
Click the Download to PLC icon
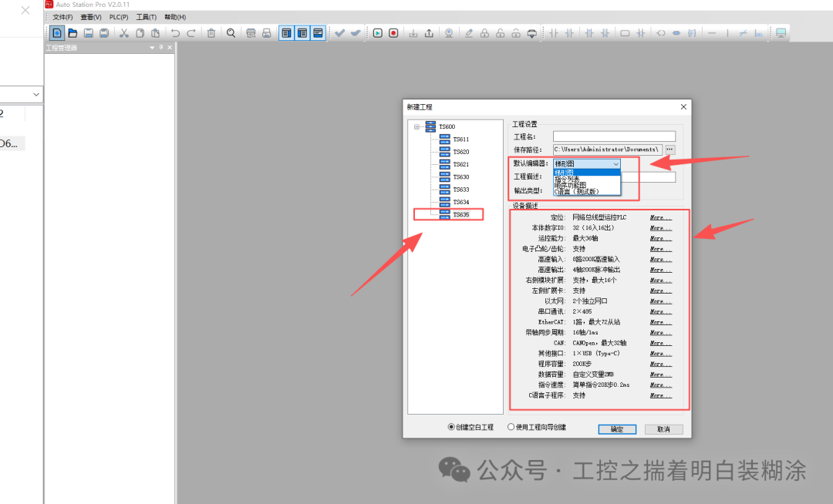click(x=413, y=33)
